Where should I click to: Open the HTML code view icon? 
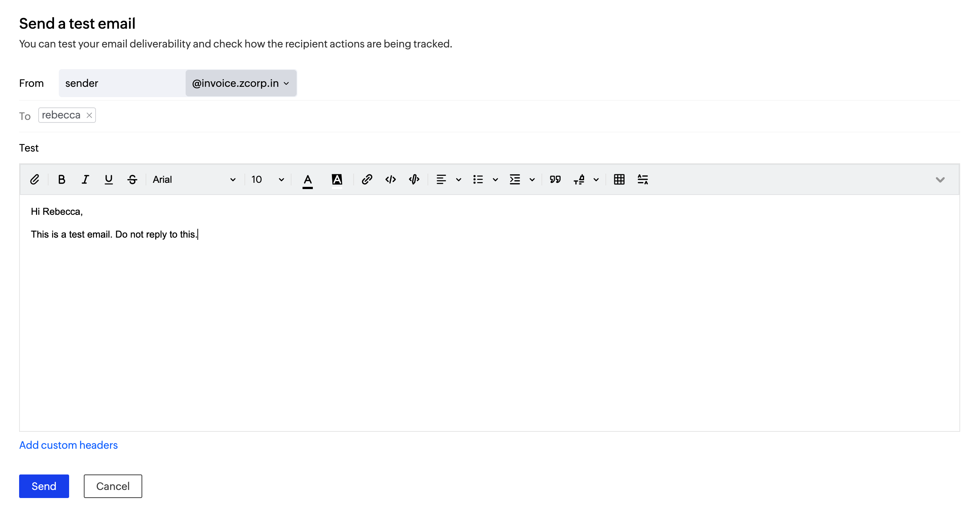pos(390,179)
